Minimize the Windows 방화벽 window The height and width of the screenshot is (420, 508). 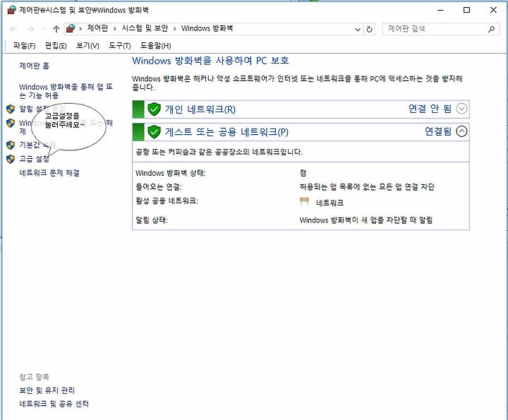click(440, 10)
